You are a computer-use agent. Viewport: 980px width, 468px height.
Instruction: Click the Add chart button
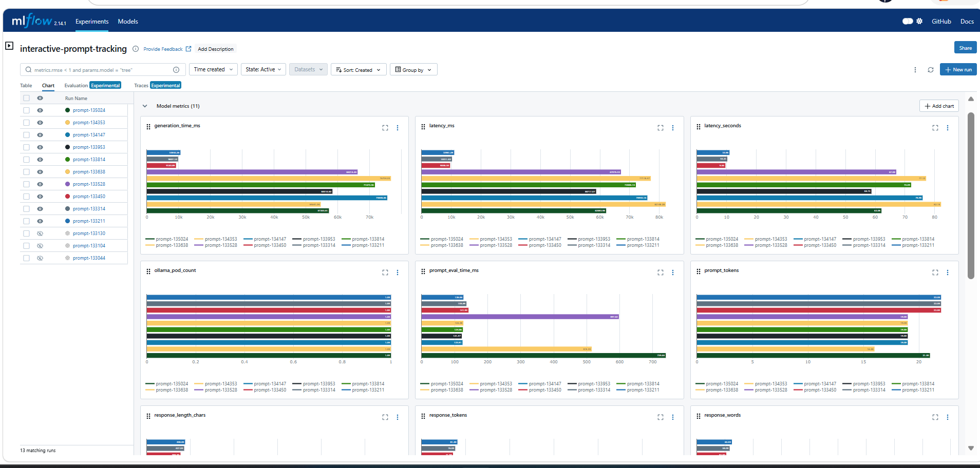[x=939, y=106]
